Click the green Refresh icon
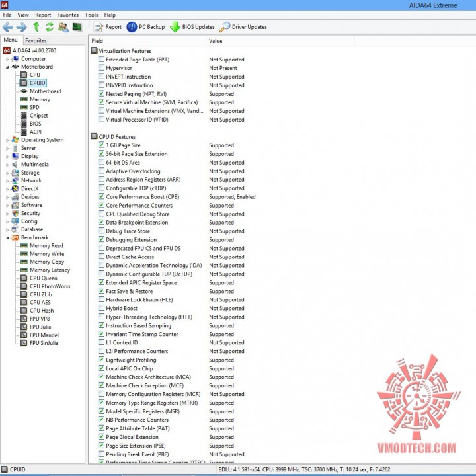476x476 pixels. [x=50, y=27]
